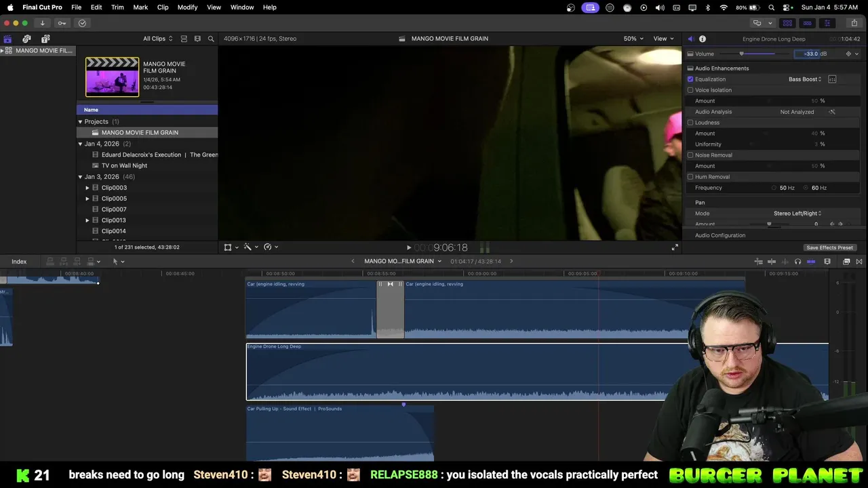Show Photos and Audio sidebar icon
The width and height of the screenshot is (868, 488).
[26, 39]
